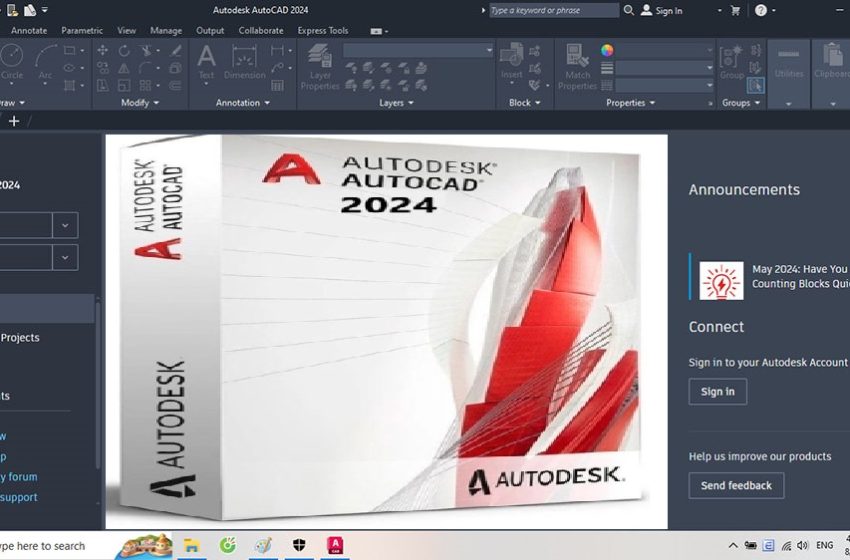Click the Create block icon
This screenshot has height=560, width=850.
coord(535,52)
